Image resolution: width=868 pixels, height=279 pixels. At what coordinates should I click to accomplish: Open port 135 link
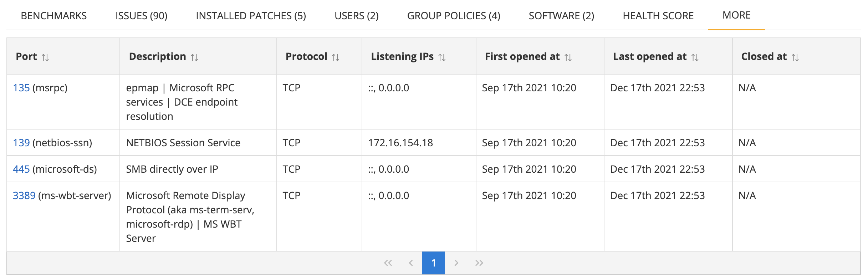point(21,88)
